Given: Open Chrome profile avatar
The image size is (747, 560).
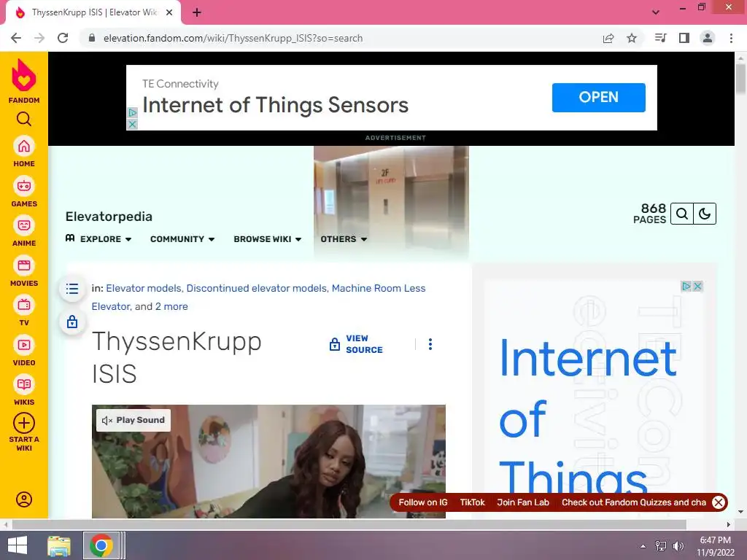Looking at the screenshot, I should tap(708, 38).
